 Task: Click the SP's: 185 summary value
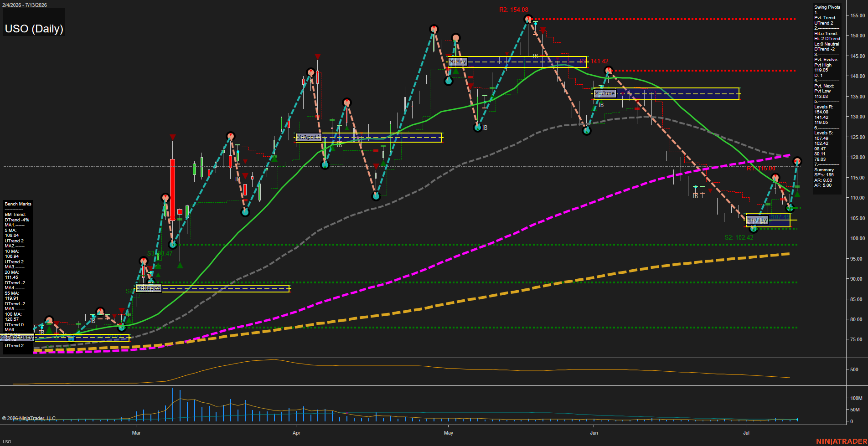tap(824, 175)
